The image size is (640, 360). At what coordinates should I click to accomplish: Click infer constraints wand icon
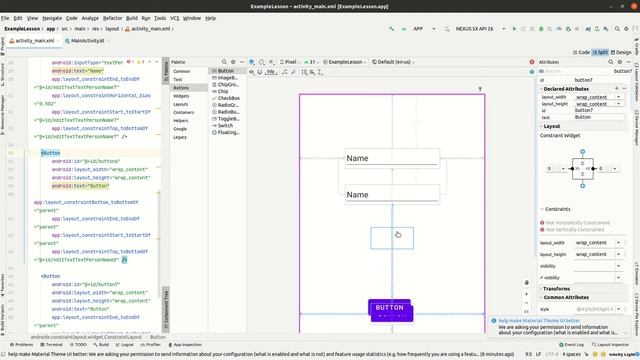293,72
